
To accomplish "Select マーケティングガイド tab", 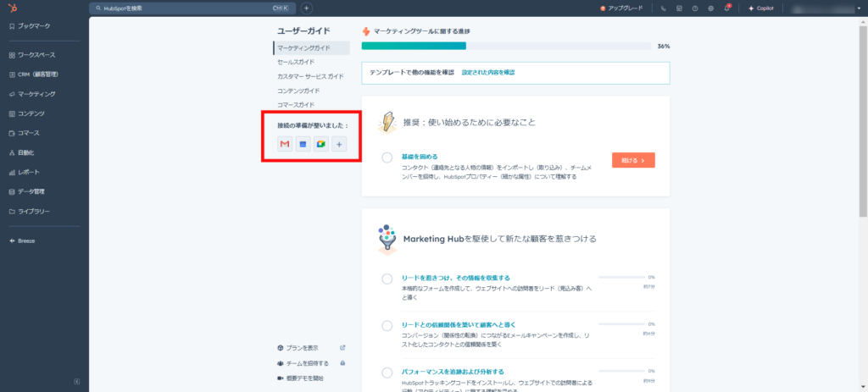I will pyautogui.click(x=312, y=47).
